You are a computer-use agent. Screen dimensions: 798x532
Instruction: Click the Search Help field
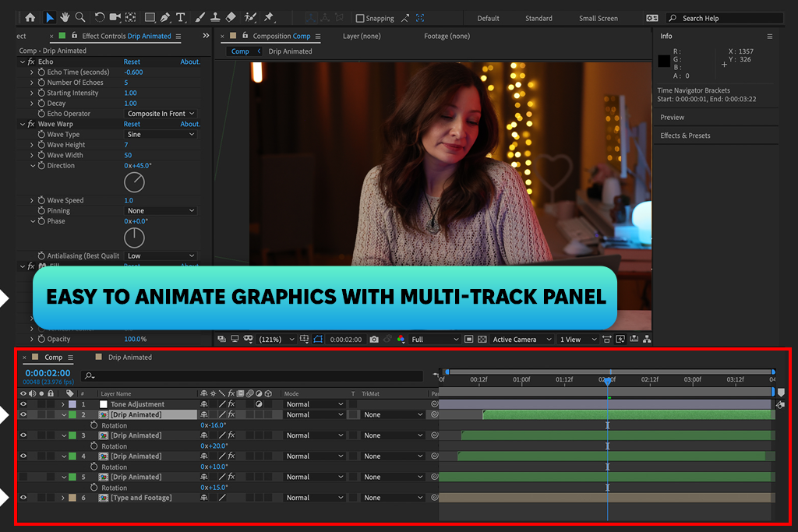(x=726, y=19)
